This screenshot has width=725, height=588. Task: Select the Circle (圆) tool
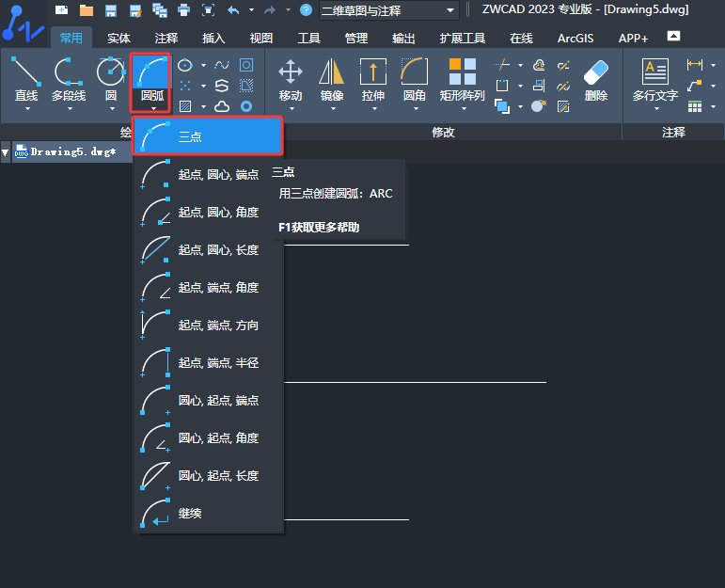(x=111, y=79)
